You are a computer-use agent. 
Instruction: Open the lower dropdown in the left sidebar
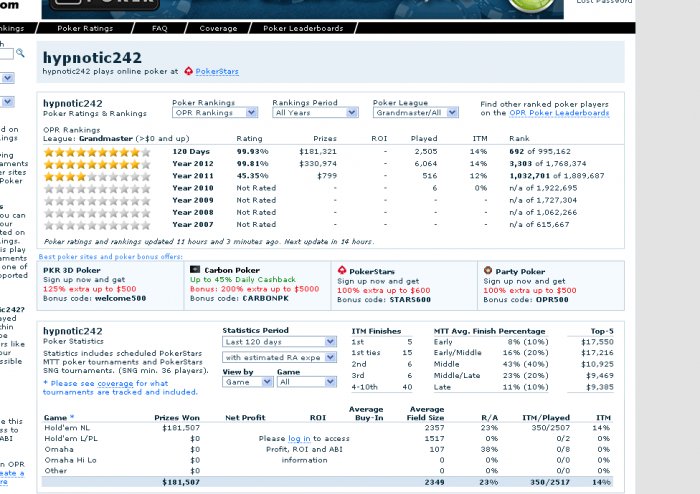7,102
